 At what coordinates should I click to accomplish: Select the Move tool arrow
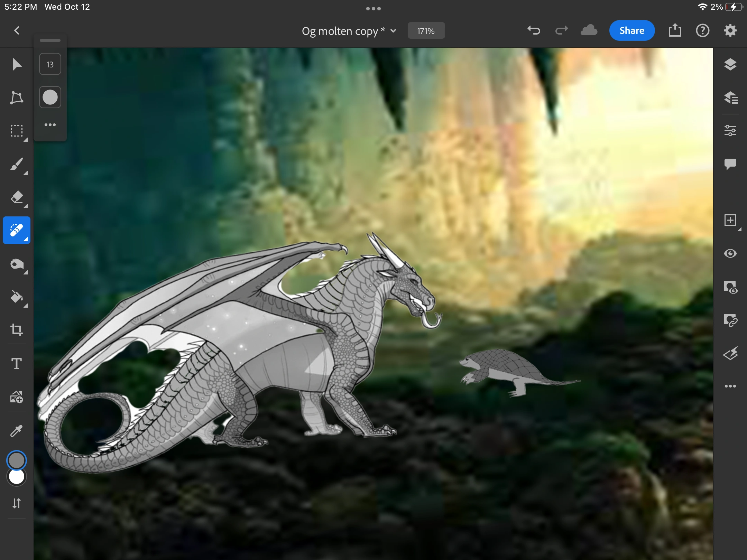(16, 65)
